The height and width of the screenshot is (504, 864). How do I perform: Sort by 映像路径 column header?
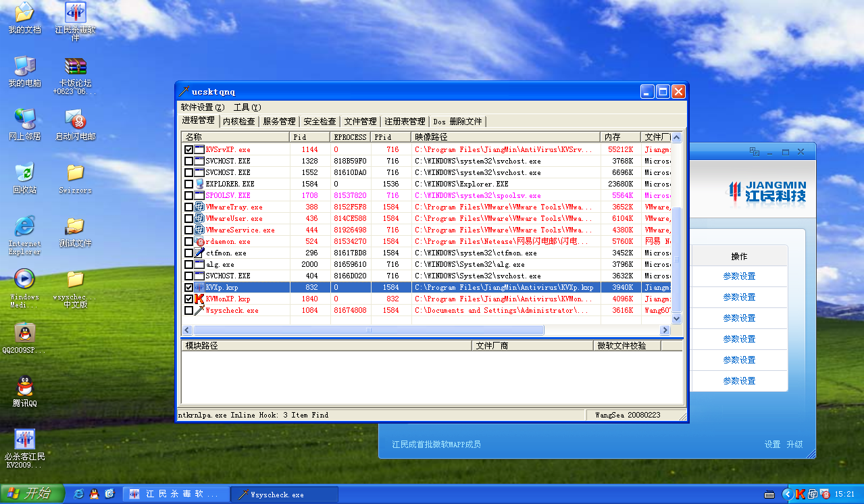506,137
